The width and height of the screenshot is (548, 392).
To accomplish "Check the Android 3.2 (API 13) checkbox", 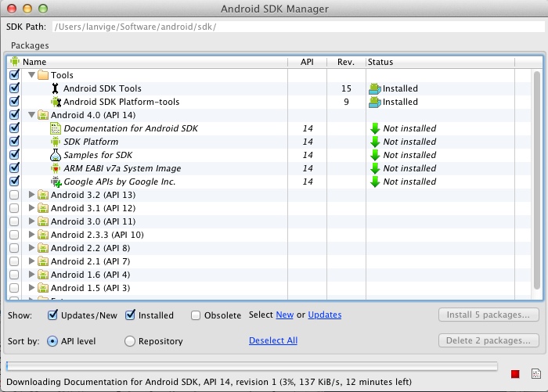I will [14, 195].
